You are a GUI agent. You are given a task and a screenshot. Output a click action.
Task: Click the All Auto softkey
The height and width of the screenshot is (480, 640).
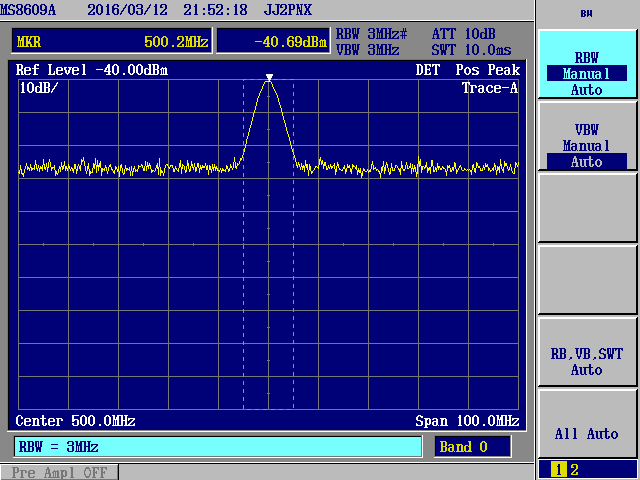587,424
